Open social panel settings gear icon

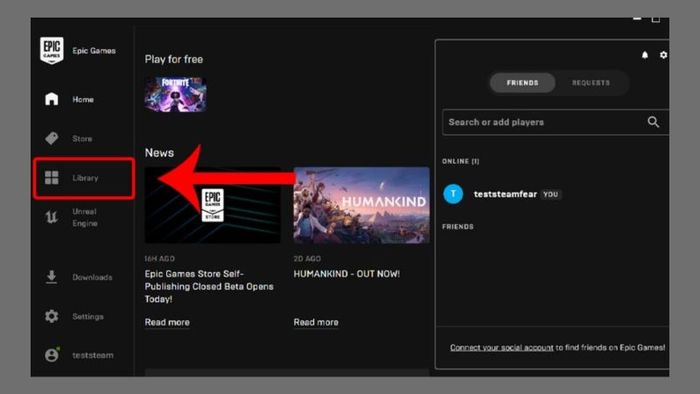(x=663, y=55)
